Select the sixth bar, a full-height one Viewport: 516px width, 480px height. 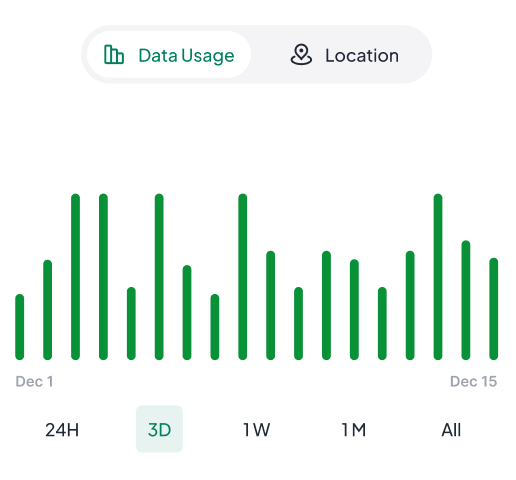(159, 277)
